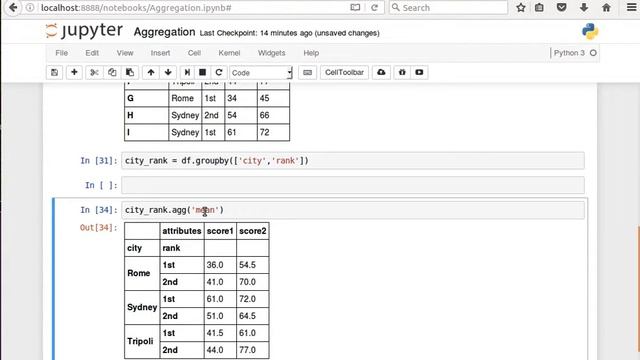Click the Last Checkpoint status text
Image resolution: width=640 pixels, height=360 pixels.
click(289, 33)
